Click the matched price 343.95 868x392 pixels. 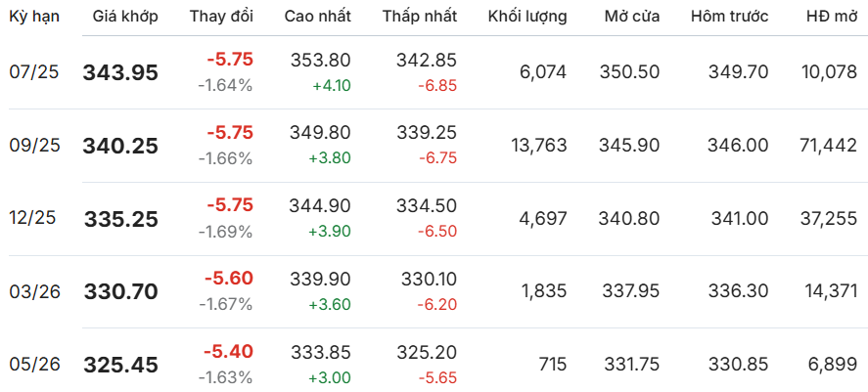[120, 72]
